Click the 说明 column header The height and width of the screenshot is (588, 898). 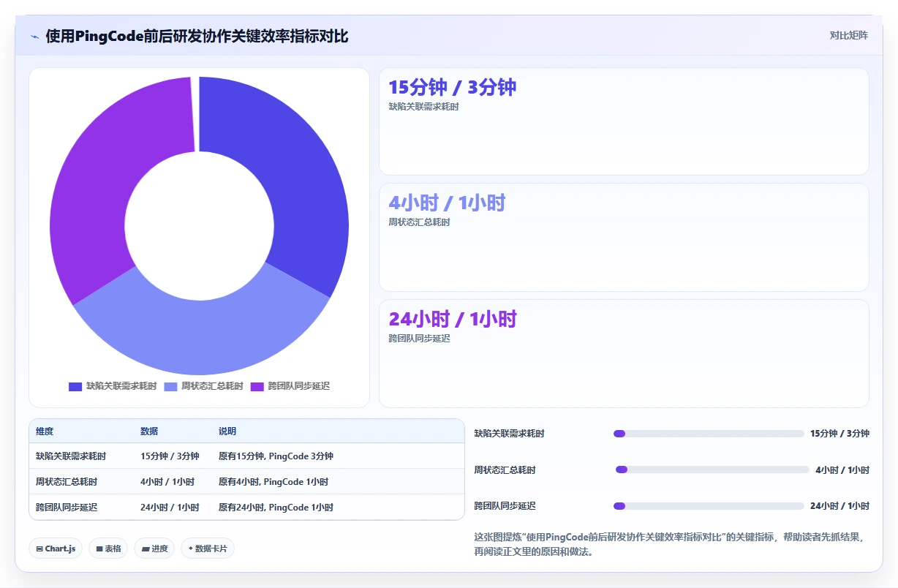pos(227,431)
